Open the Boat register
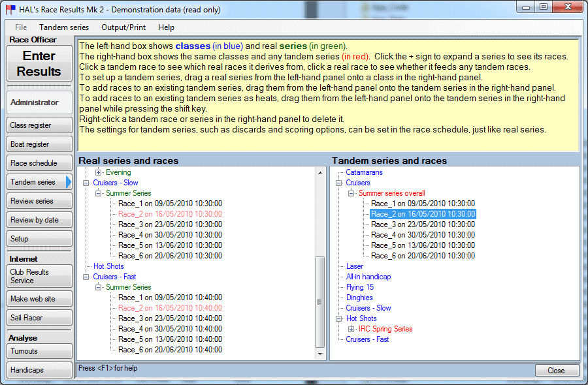 39,144
